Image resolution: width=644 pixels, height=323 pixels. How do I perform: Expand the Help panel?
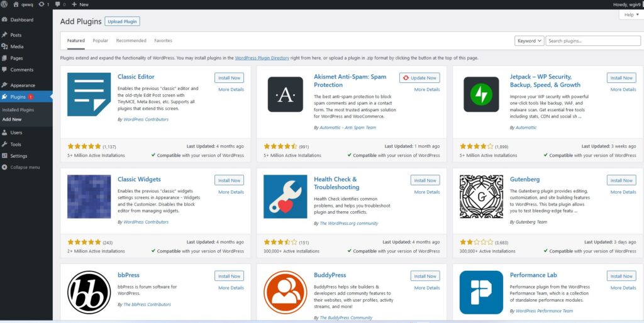pyautogui.click(x=631, y=14)
